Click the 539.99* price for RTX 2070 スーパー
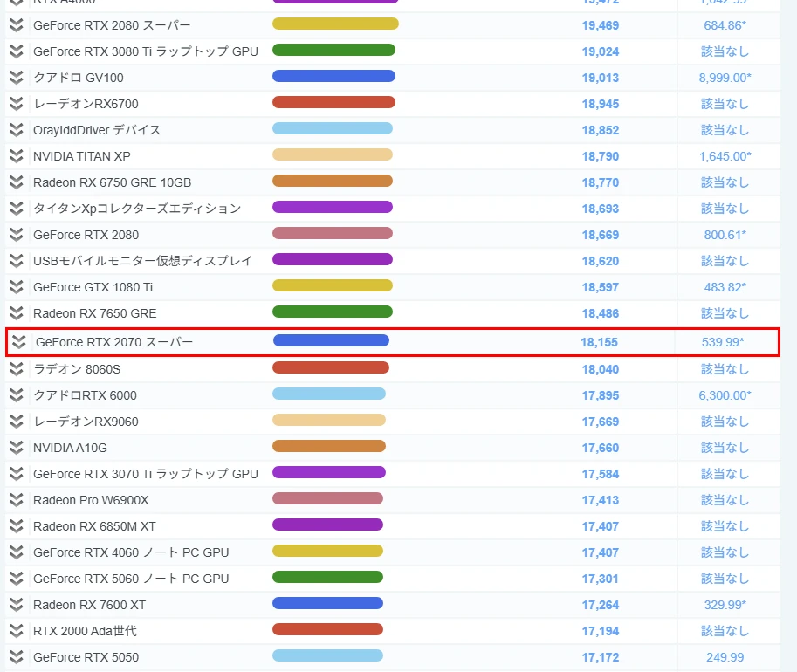The height and width of the screenshot is (672, 797). tap(723, 342)
